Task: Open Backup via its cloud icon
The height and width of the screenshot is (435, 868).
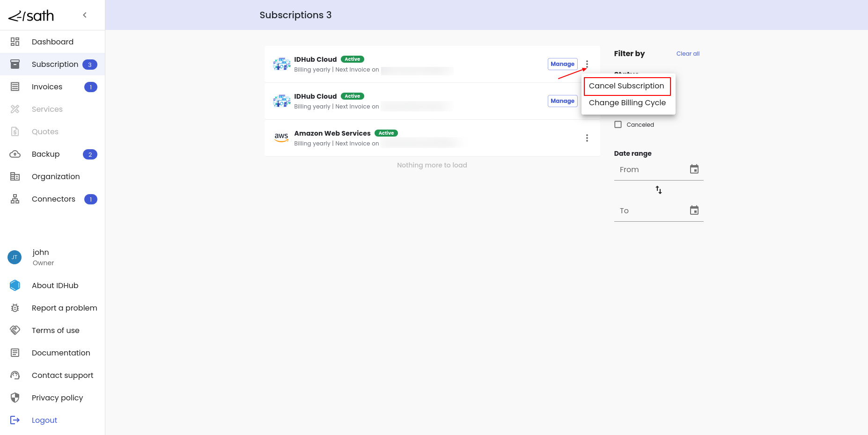Action: tap(15, 154)
